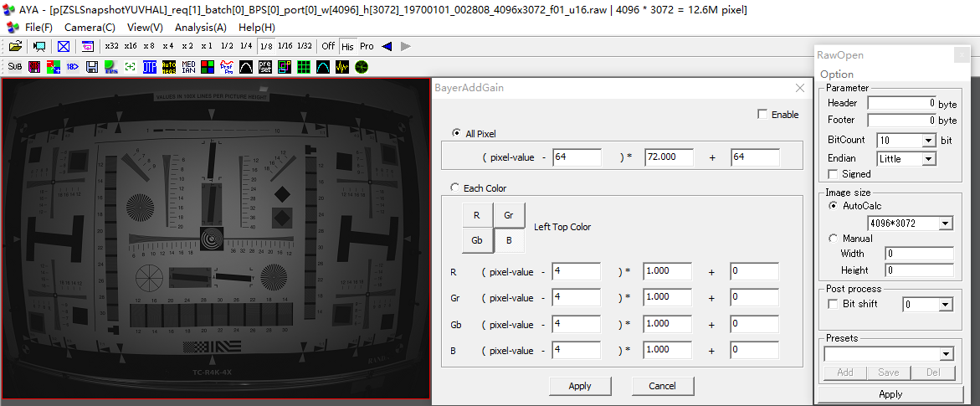980x406 pixels.
Task: Click the camera monitor screen icon
Action: (x=39, y=46)
